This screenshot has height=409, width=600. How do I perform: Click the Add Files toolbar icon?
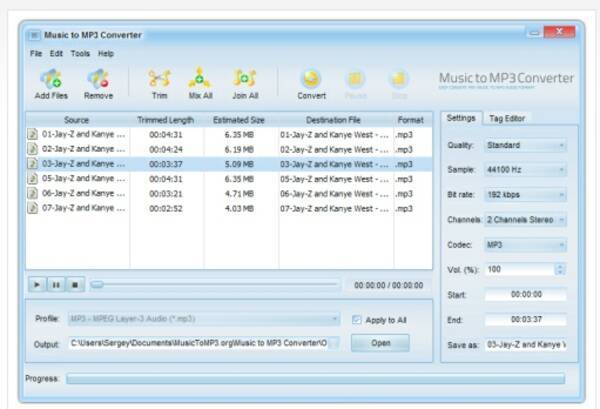pyautogui.click(x=50, y=79)
